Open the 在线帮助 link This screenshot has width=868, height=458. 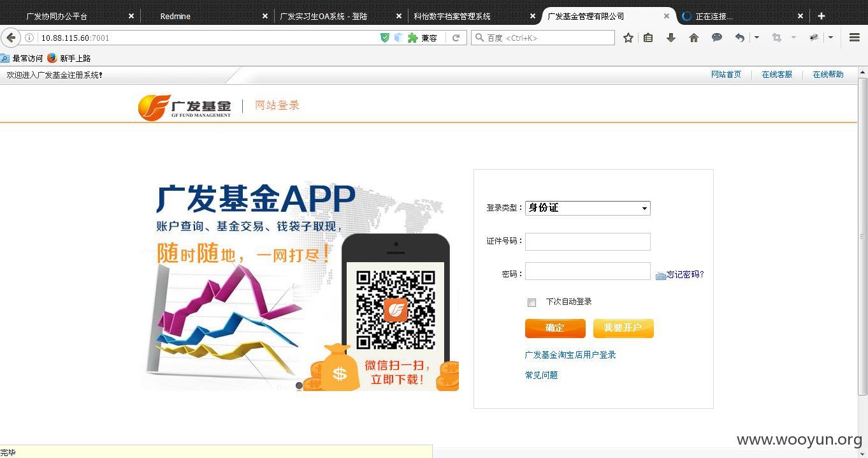point(828,75)
